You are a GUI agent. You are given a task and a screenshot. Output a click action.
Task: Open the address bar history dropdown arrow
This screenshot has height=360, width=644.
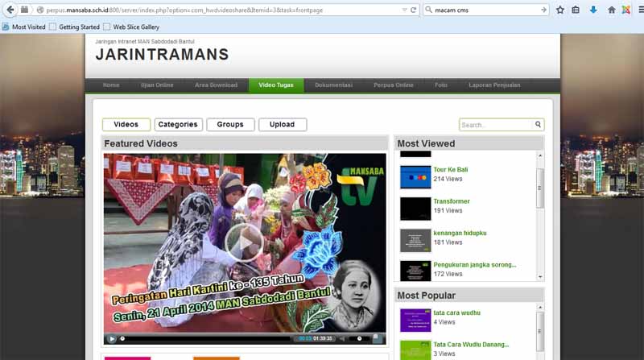coord(404,10)
